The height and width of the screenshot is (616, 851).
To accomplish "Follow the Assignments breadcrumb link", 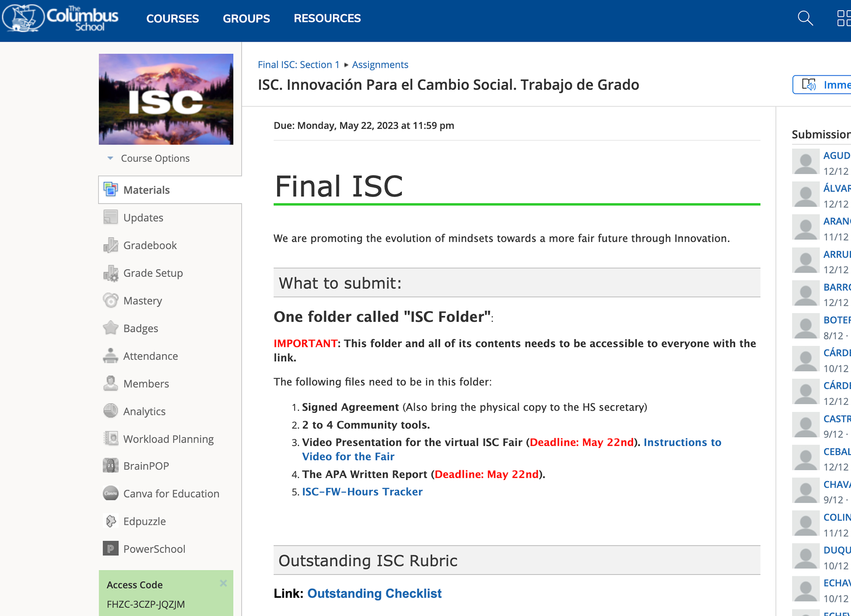I will coord(380,65).
